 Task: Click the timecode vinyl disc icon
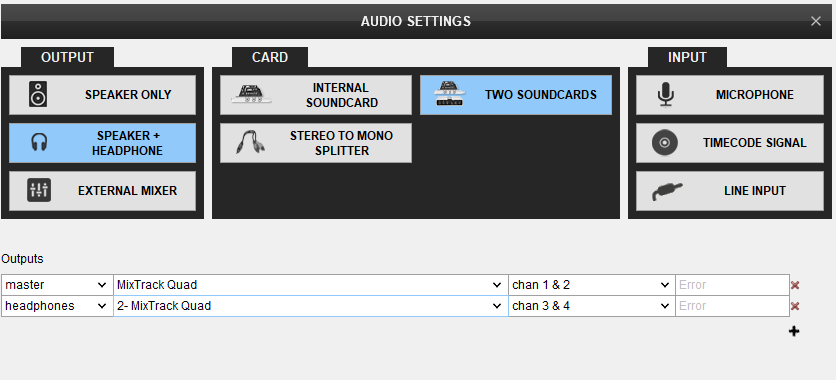click(665, 143)
